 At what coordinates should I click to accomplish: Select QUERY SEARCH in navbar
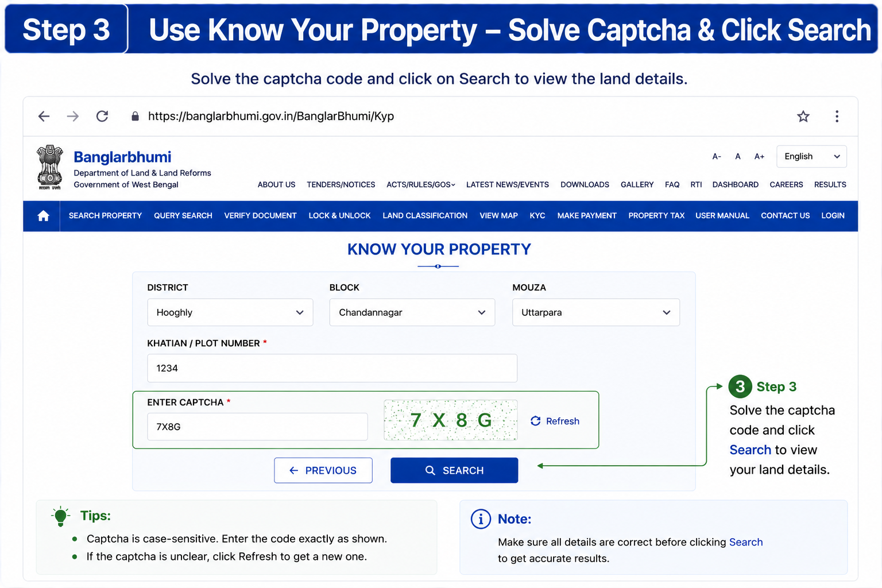[183, 215]
